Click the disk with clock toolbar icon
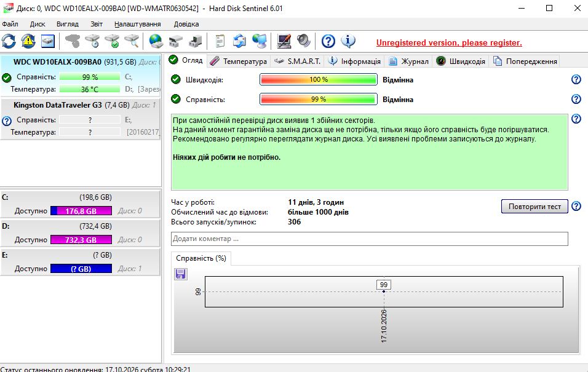The width and height of the screenshot is (588, 372). point(92,41)
